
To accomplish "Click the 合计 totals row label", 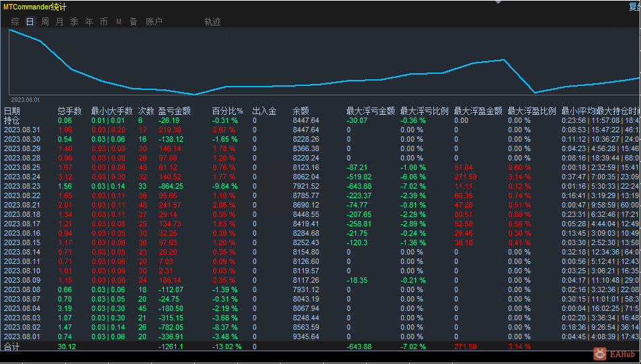I will (11, 347).
